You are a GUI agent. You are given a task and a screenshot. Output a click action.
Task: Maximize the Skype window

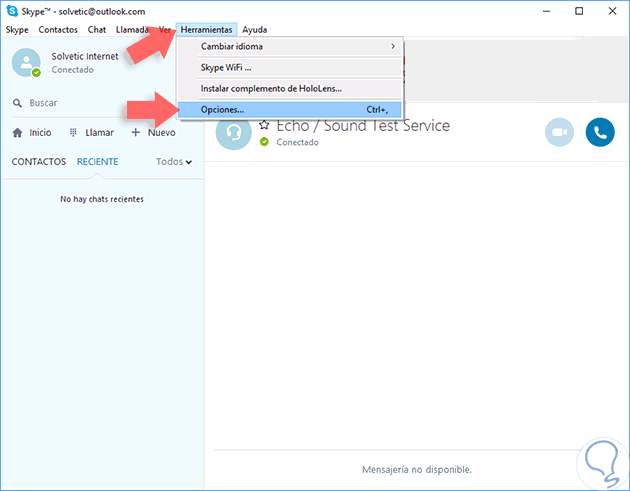point(579,11)
